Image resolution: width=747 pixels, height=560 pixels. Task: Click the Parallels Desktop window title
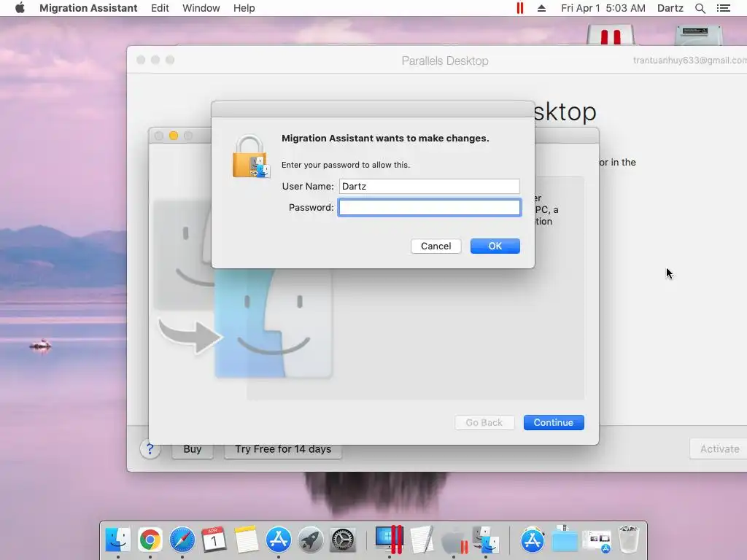point(444,61)
